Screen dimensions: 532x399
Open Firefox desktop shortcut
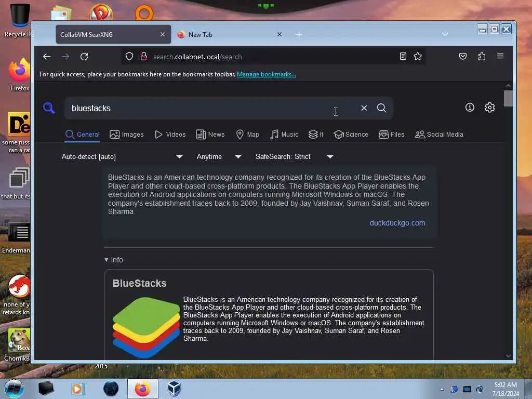tap(19, 75)
